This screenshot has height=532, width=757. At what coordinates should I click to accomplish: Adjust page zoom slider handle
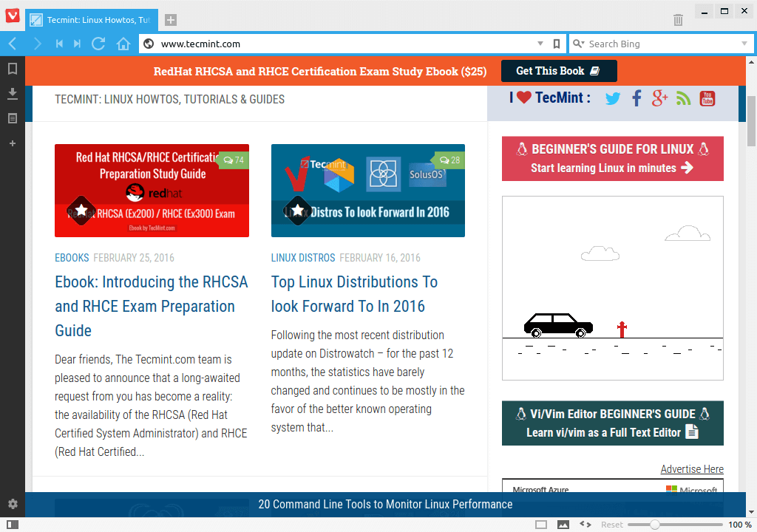[x=655, y=525]
